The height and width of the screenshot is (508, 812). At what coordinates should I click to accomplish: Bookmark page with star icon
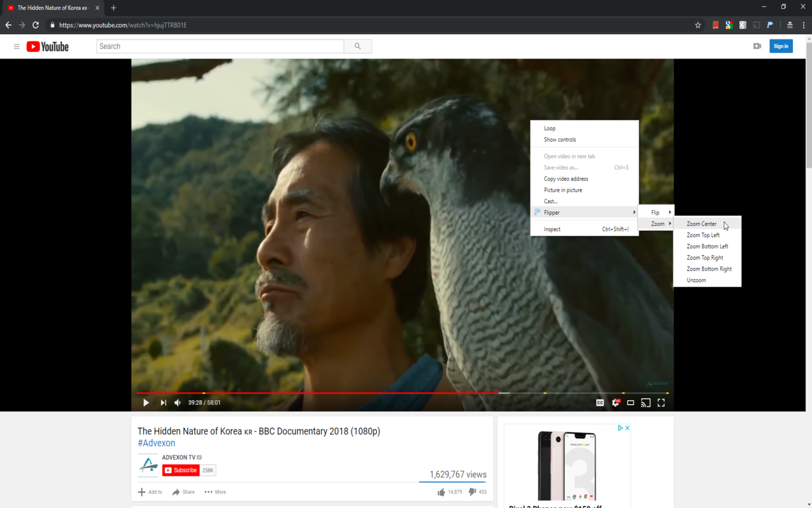click(x=698, y=25)
